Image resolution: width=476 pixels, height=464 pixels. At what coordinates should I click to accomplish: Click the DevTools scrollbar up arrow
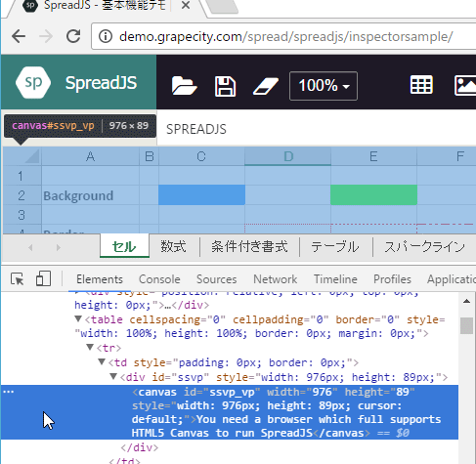pyautogui.click(x=466, y=301)
